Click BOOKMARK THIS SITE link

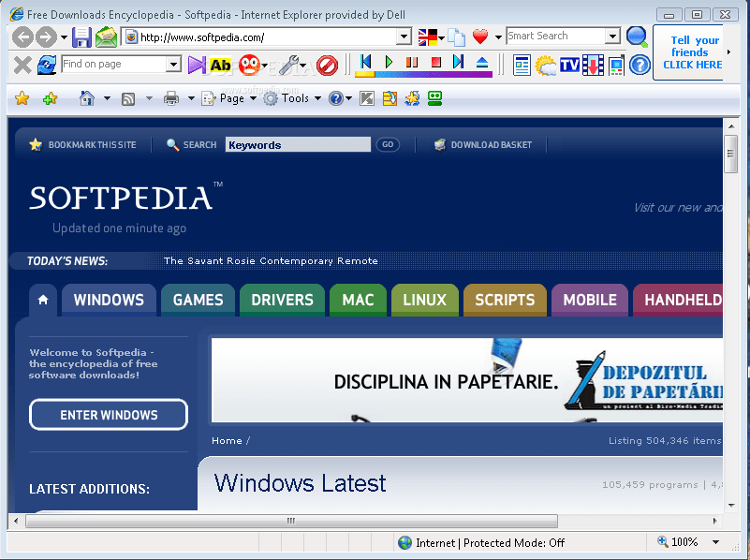pyautogui.click(x=82, y=144)
